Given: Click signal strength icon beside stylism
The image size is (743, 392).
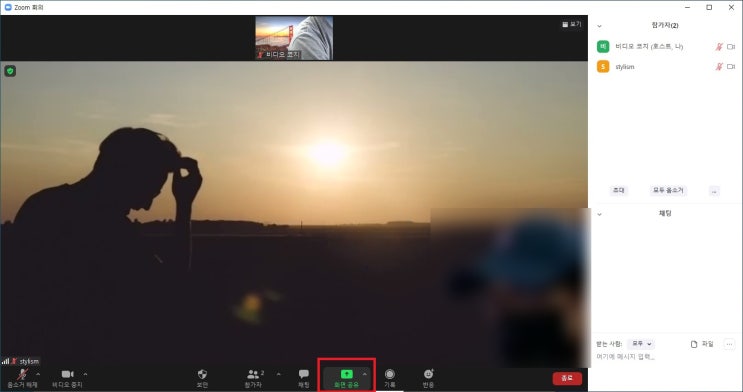Looking at the screenshot, I should [x=5, y=362].
